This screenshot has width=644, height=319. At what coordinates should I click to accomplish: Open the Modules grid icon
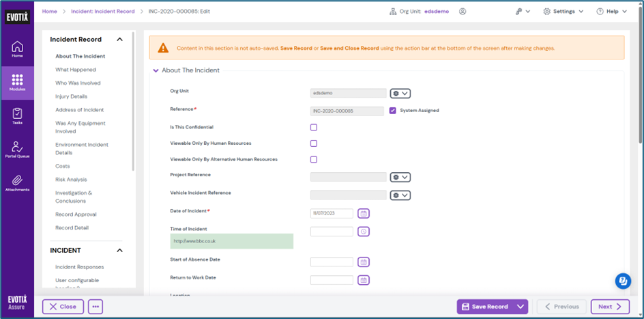point(17,81)
